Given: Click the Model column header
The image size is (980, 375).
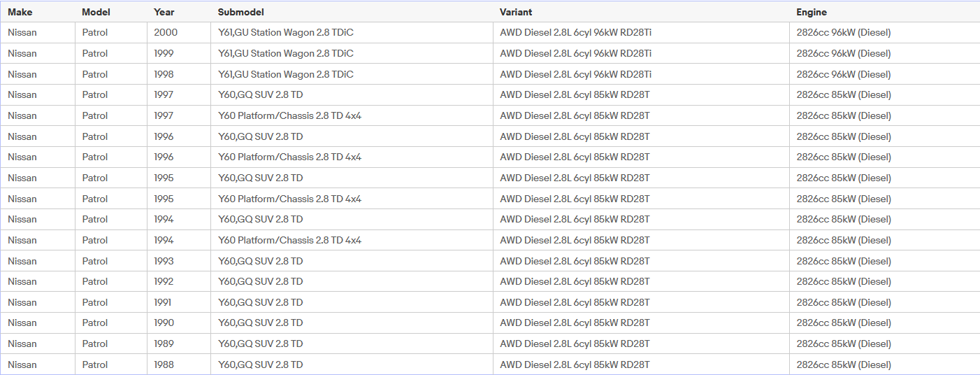Looking at the screenshot, I should [x=111, y=12].
